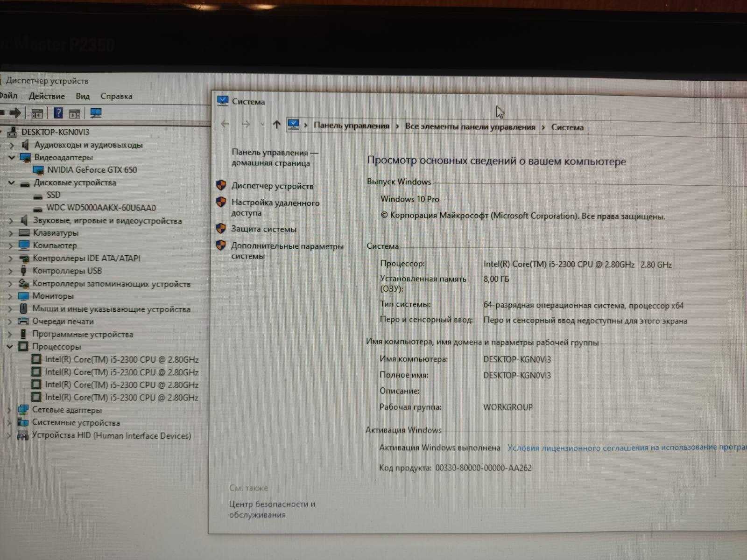Expand Контроллеры IDE ATA/ATAPI category
The width and height of the screenshot is (747, 560).
11,258
